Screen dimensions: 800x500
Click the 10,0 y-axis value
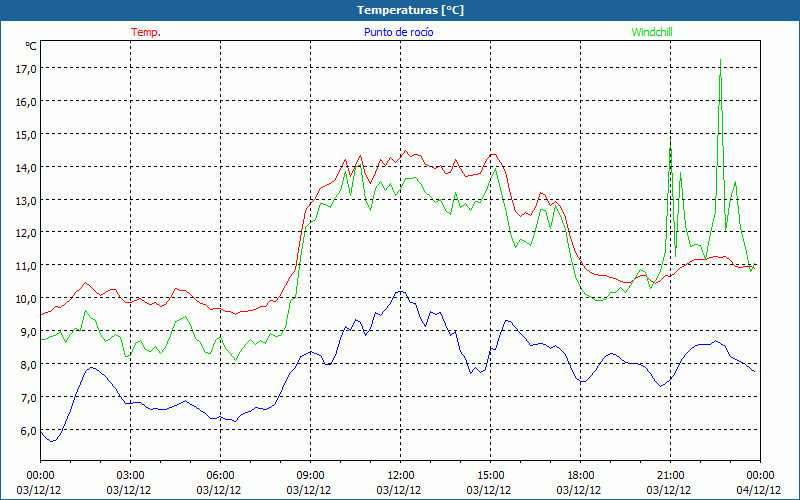(26, 298)
